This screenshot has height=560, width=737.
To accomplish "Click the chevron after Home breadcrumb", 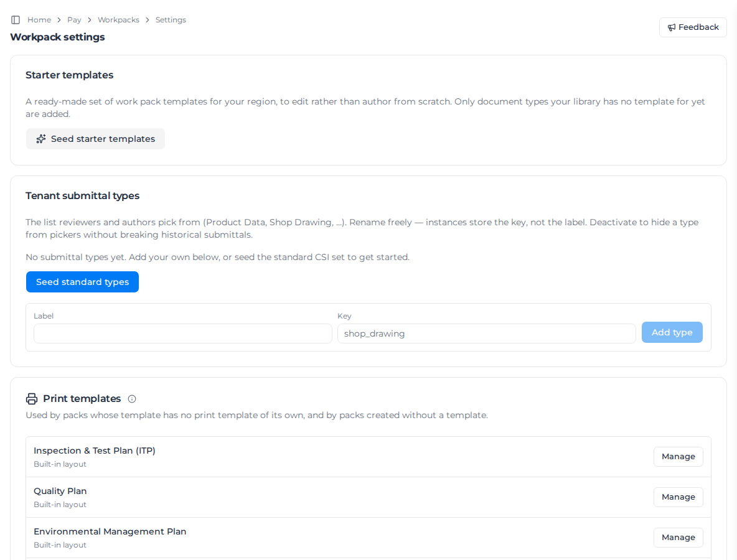I will coord(59,20).
